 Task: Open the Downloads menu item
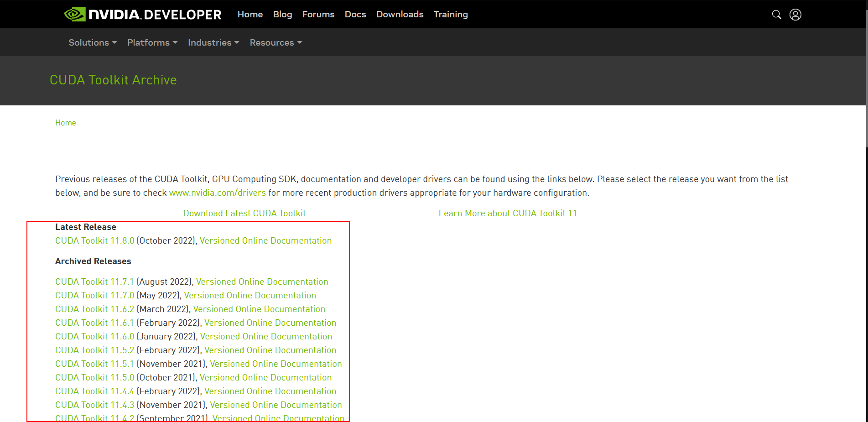400,15
